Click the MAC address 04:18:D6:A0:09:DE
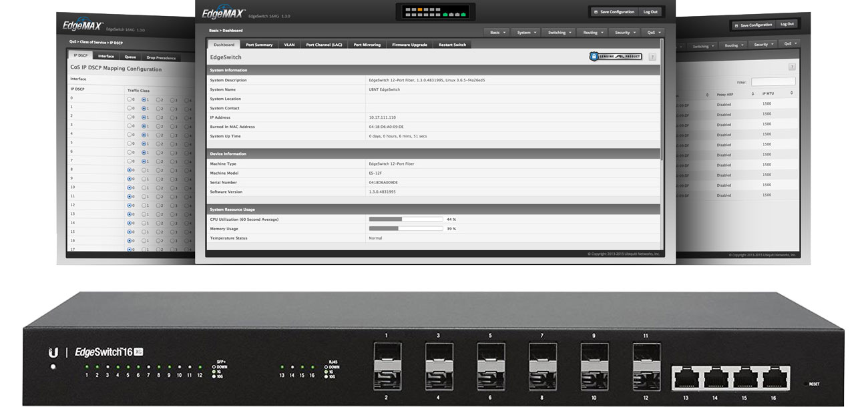This screenshot has width=868, height=407. [x=386, y=127]
